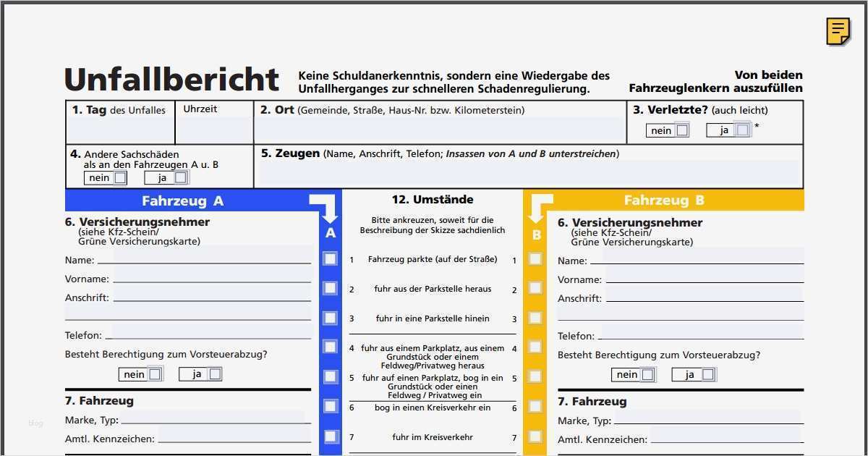The width and height of the screenshot is (868, 456).
Task: Check box A for circumstance 4 Parkplatz heraus
Action: 330,347
